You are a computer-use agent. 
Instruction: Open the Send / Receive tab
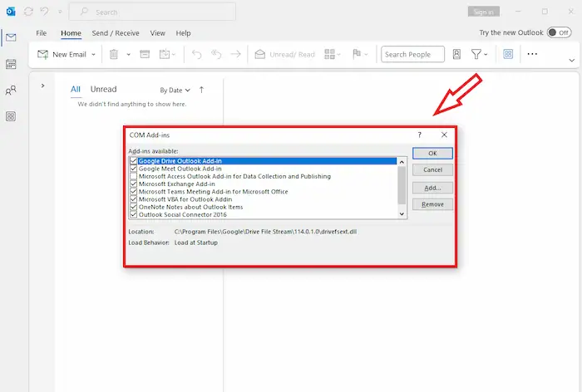116,33
